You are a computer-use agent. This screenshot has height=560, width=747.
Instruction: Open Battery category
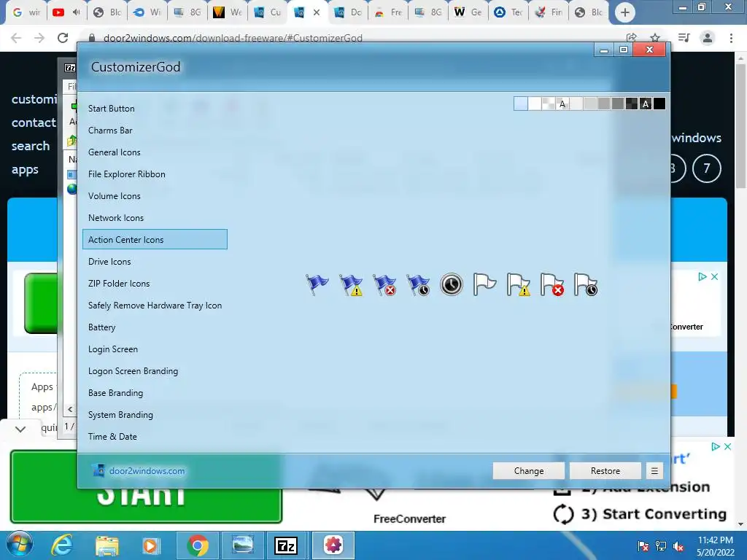pyautogui.click(x=155, y=327)
